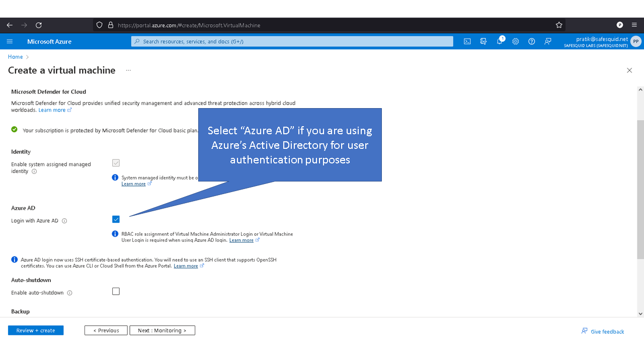The width and height of the screenshot is (644, 362).
Task: Open Learn more link under managed identity
Action: pos(134,184)
